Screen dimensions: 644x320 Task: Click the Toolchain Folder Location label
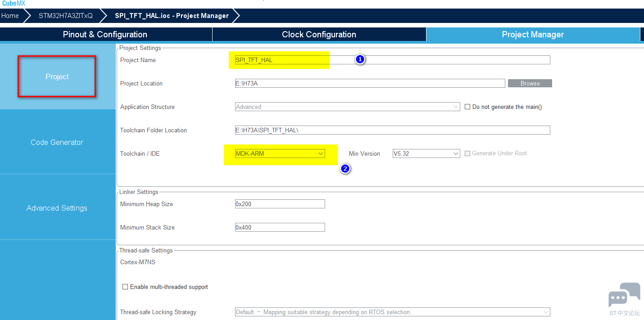(x=154, y=130)
